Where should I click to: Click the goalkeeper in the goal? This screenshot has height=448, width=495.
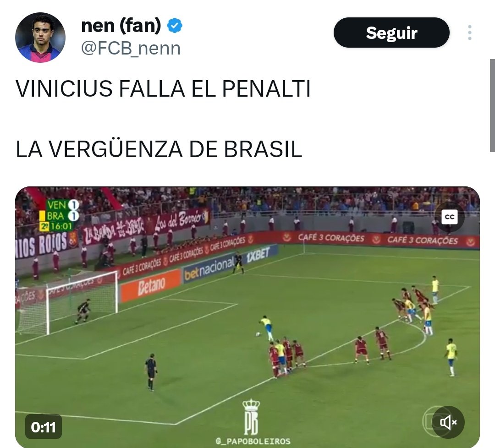click(x=83, y=311)
